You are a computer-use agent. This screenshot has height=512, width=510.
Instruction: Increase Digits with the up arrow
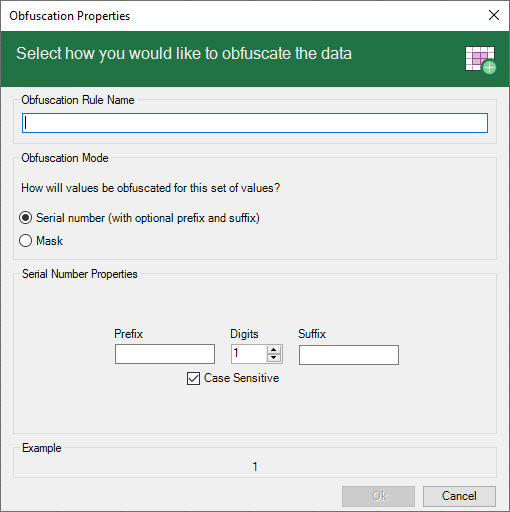coord(274,349)
